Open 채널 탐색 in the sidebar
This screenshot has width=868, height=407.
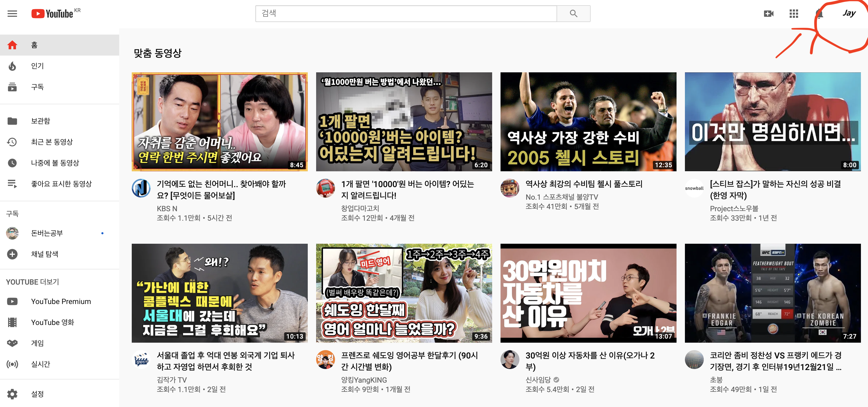pyautogui.click(x=60, y=254)
